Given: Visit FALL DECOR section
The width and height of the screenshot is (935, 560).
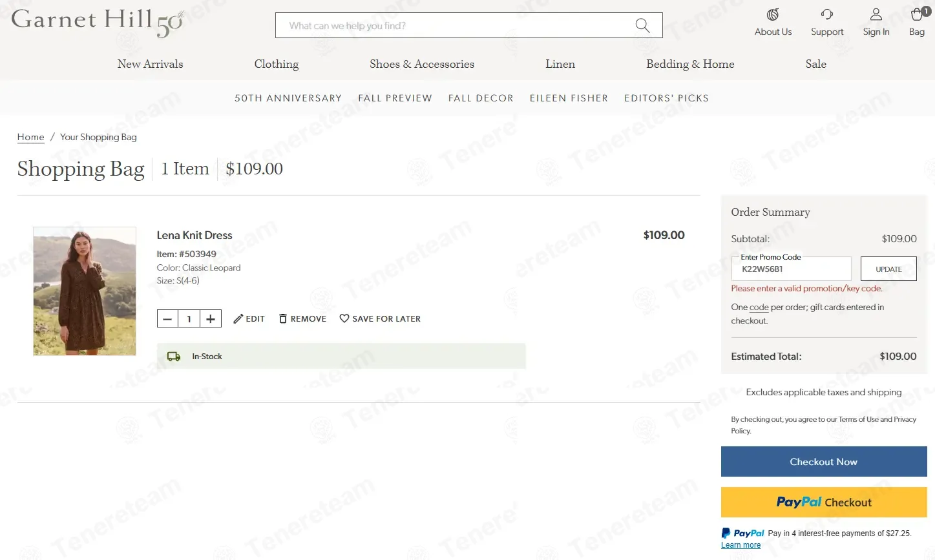Looking at the screenshot, I should tap(481, 98).
